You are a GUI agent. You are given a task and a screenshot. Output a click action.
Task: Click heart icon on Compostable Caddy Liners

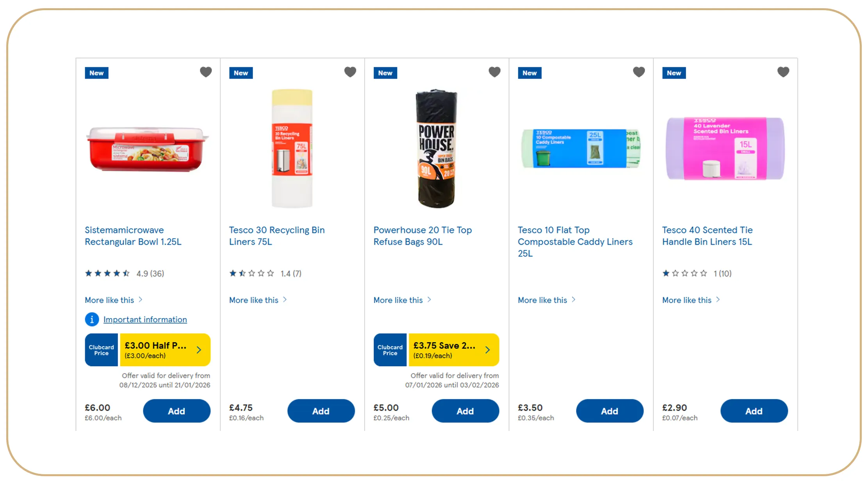coord(639,72)
